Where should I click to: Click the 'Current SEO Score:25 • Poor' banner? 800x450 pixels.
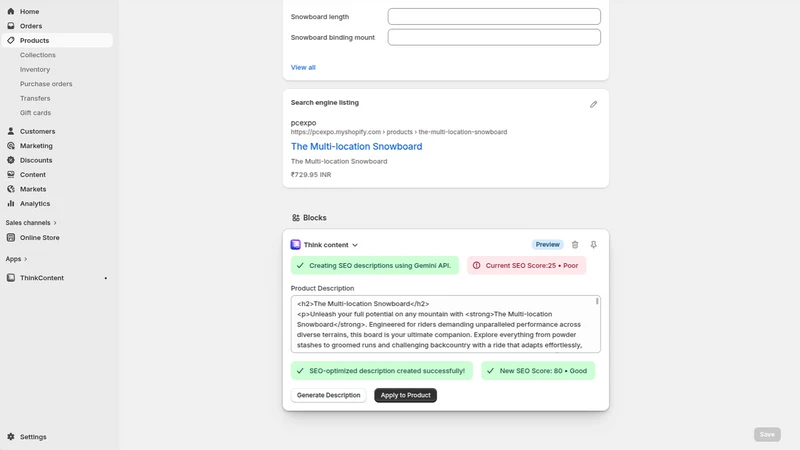click(x=527, y=265)
